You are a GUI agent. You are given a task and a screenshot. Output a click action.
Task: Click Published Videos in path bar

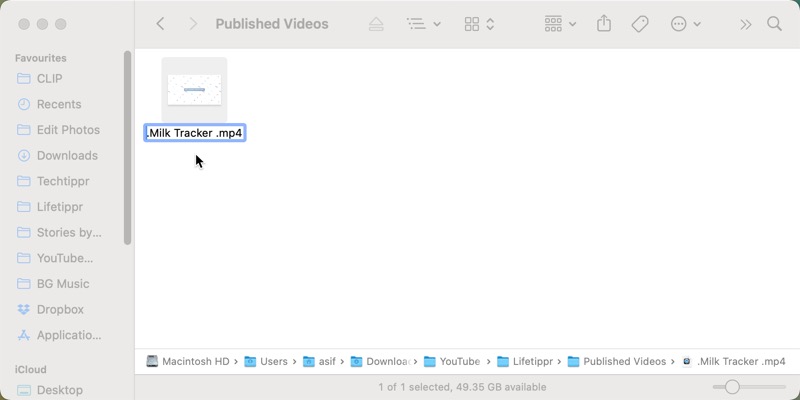617,361
